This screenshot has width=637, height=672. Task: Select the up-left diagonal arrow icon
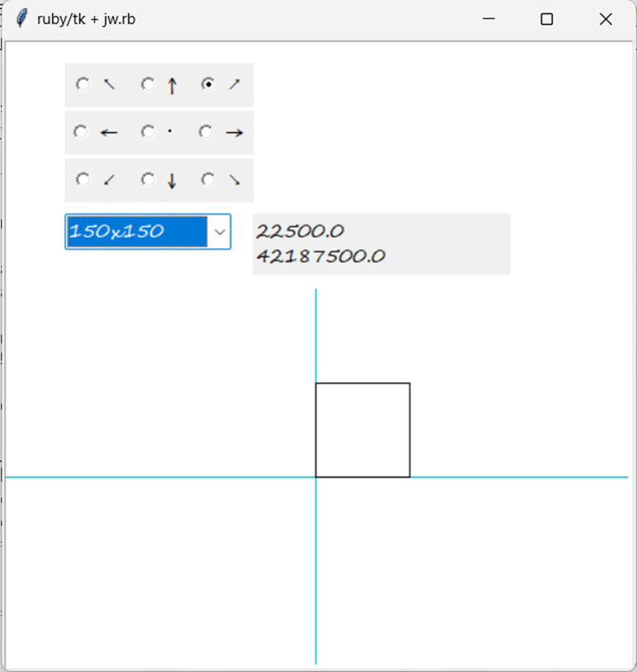(x=108, y=83)
